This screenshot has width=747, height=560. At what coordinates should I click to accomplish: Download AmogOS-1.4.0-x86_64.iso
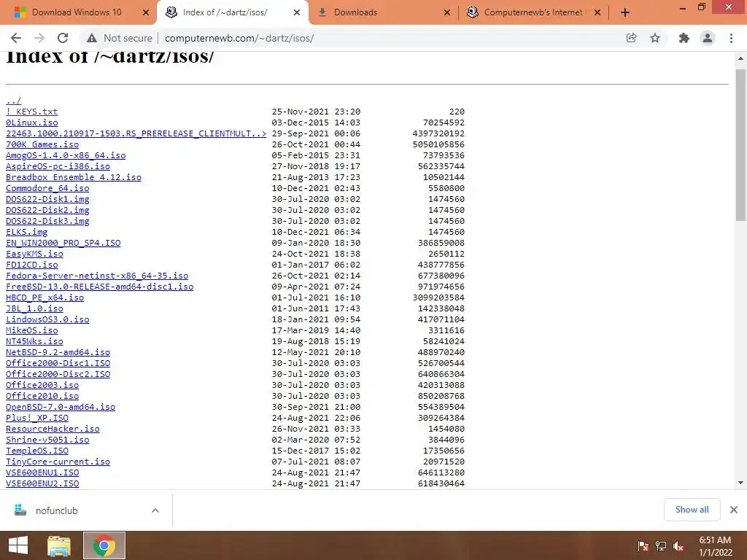pos(66,155)
